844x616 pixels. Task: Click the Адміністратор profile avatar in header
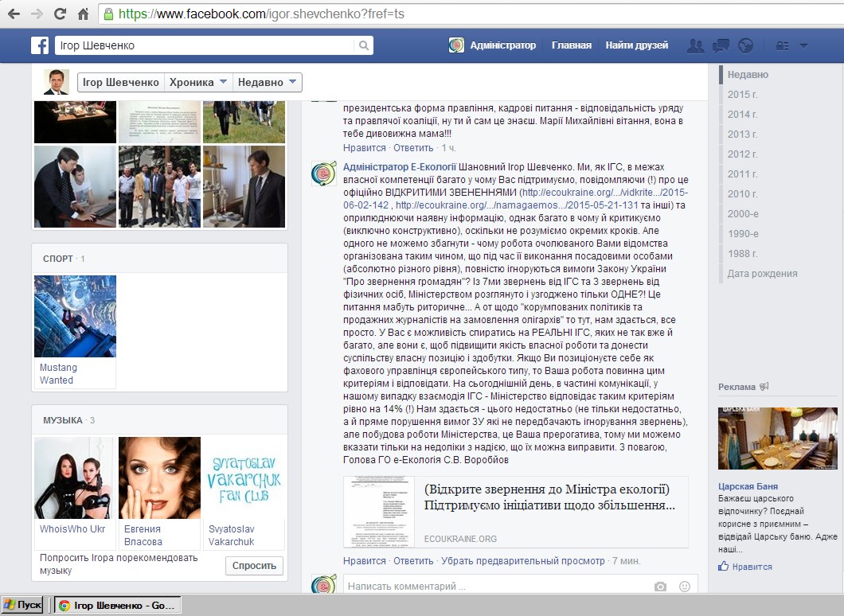(x=456, y=45)
